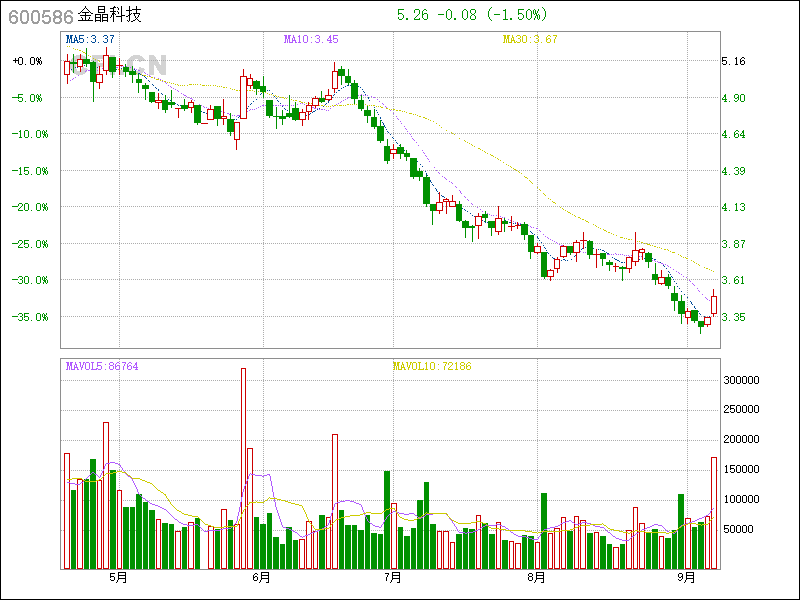This screenshot has width=800, height=600.
Task: Select the MA5:3.37 indicator label
Action: pos(90,39)
